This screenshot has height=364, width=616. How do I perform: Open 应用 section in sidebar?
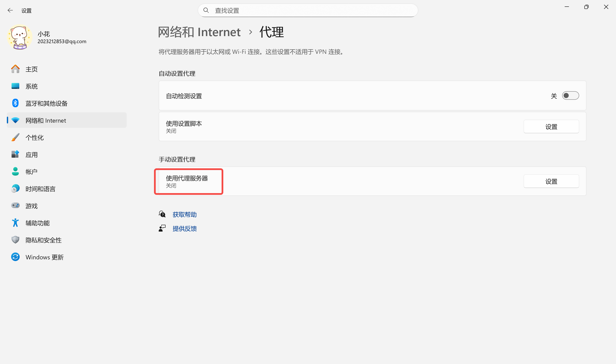tap(32, 155)
